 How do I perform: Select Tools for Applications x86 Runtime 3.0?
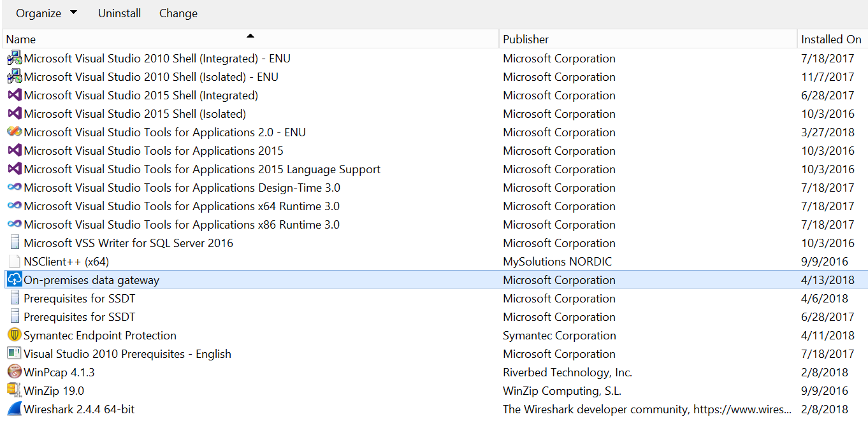click(x=182, y=225)
